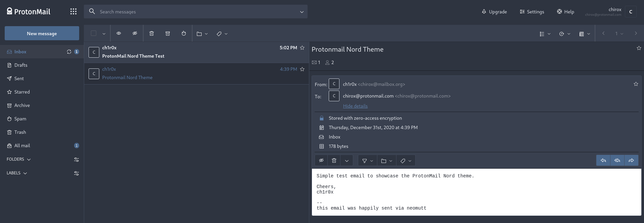Open Label as dropdown in top toolbar
Image resolution: width=644 pixels, height=223 pixels.
(222, 34)
